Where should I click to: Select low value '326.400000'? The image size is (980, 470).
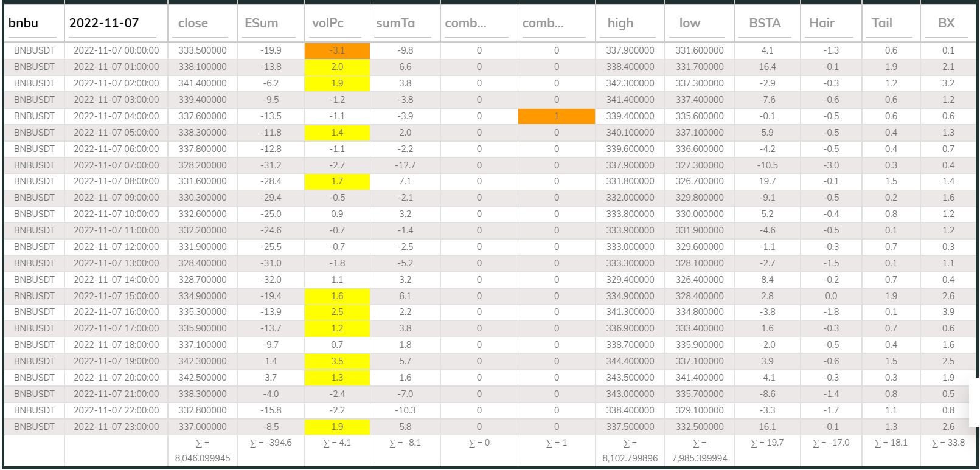coord(700,280)
